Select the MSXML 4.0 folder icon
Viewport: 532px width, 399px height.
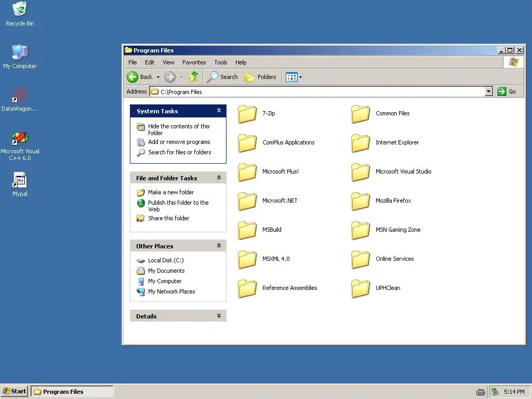coord(247,259)
